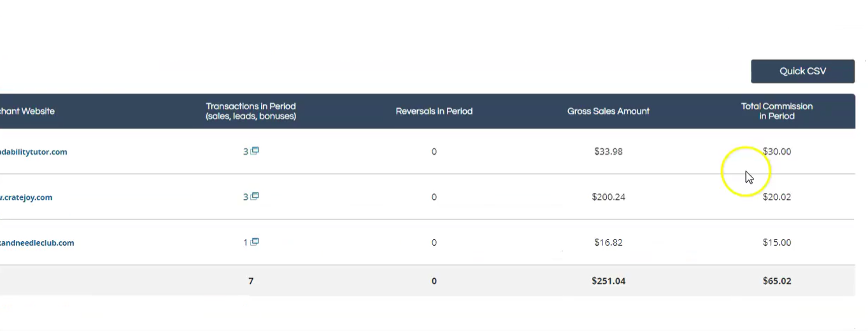Select the $200.24 gross sales cell
This screenshot has width=868, height=331.
(x=608, y=197)
